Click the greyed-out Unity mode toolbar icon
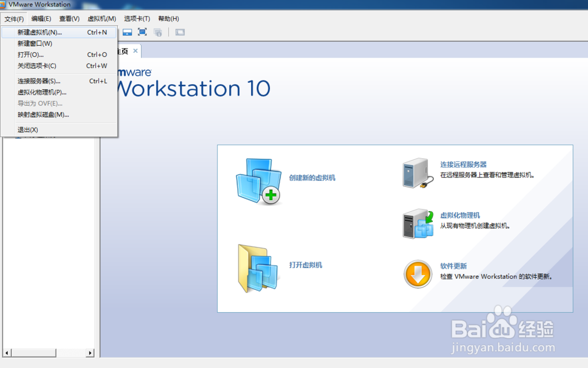The image size is (588, 368). coord(158,32)
